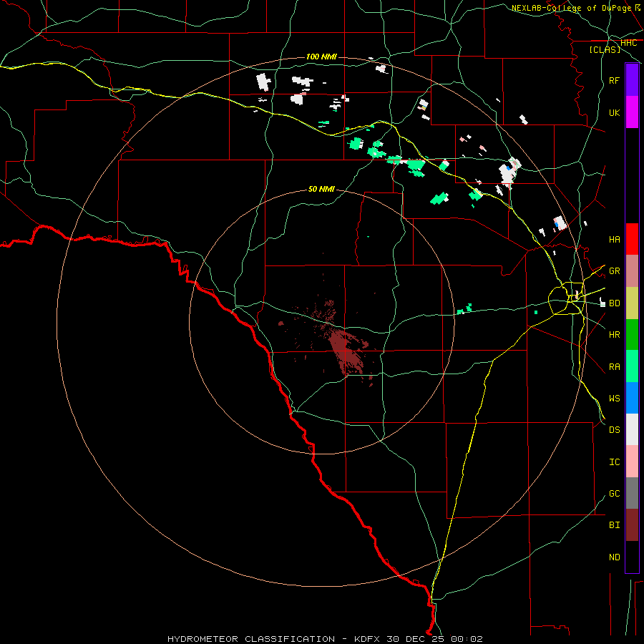Select the magenta UK legend color swatch
644x644 pixels.
(632, 112)
